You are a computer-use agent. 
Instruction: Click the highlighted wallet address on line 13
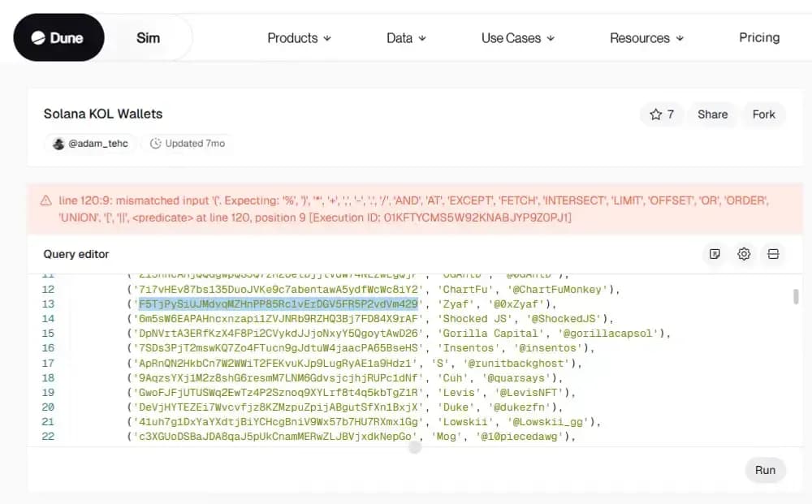278,304
